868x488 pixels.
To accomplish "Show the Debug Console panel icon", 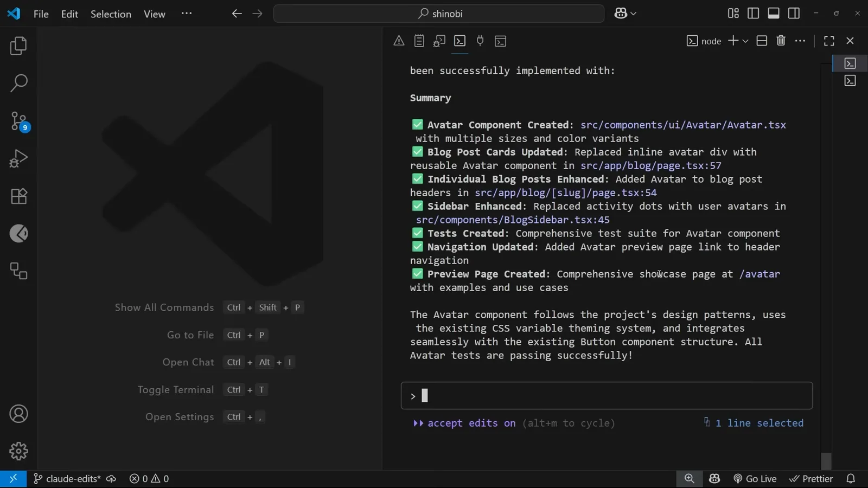I will pos(439,41).
